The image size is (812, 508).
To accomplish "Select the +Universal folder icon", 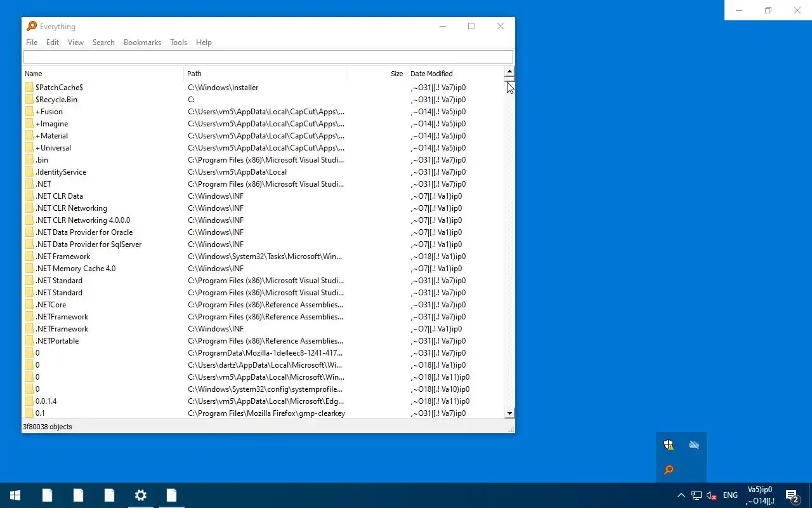I will click(x=29, y=148).
